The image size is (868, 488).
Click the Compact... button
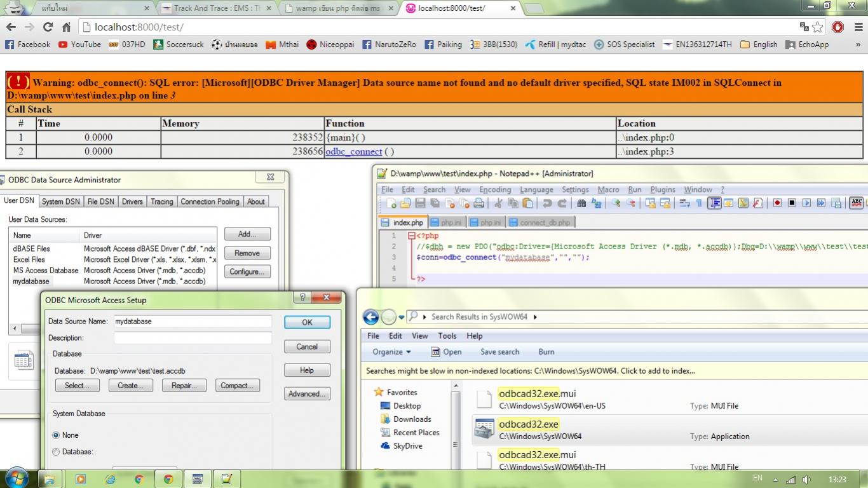[237, 386]
